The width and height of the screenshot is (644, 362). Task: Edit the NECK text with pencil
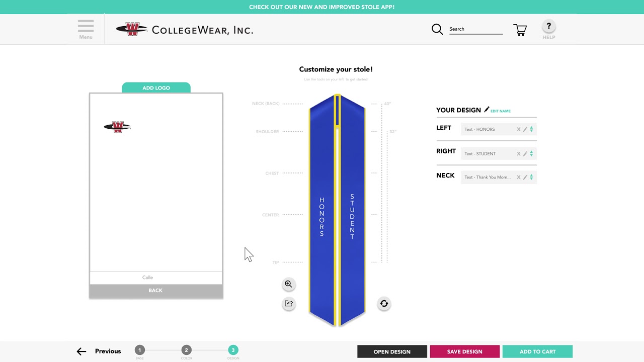pyautogui.click(x=525, y=177)
